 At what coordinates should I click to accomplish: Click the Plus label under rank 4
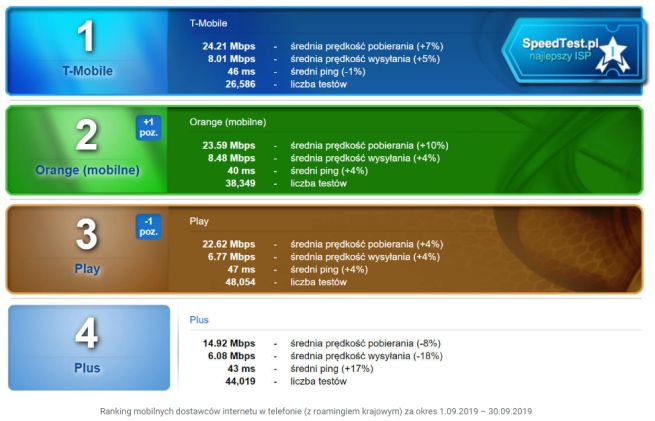tap(87, 368)
